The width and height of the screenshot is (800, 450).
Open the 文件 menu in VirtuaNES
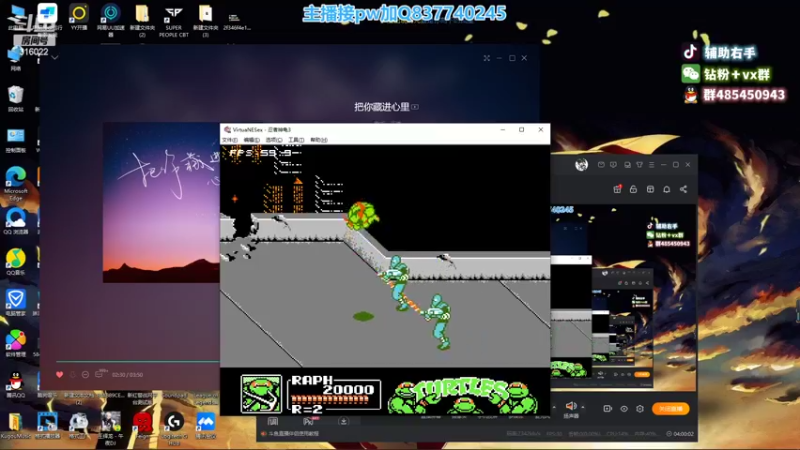230,140
